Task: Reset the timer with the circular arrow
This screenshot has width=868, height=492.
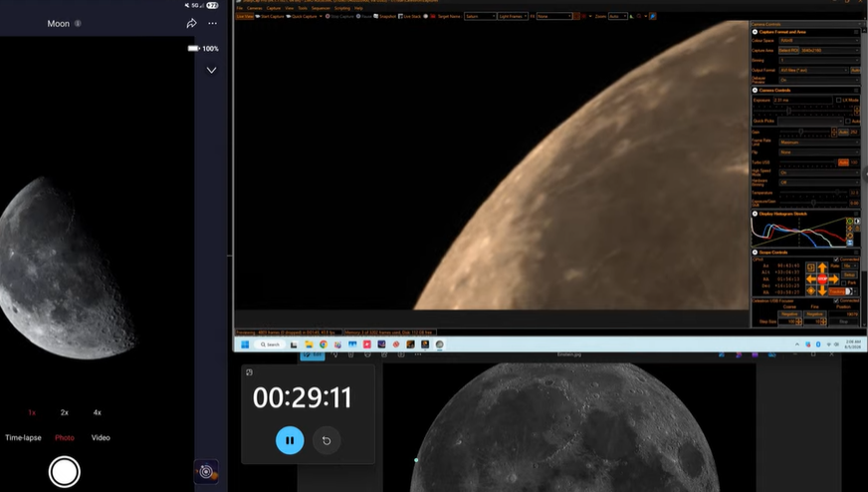Action: pyautogui.click(x=326, y=440)
